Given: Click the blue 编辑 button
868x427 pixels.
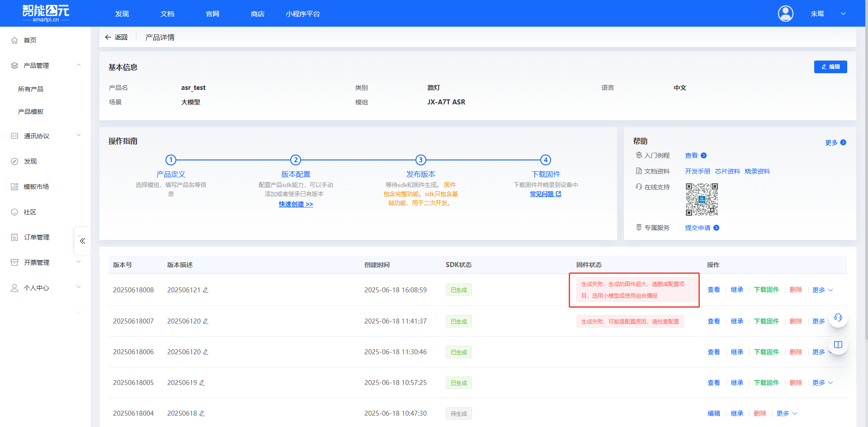Looking at the screenshot, I should coord(830,67).
